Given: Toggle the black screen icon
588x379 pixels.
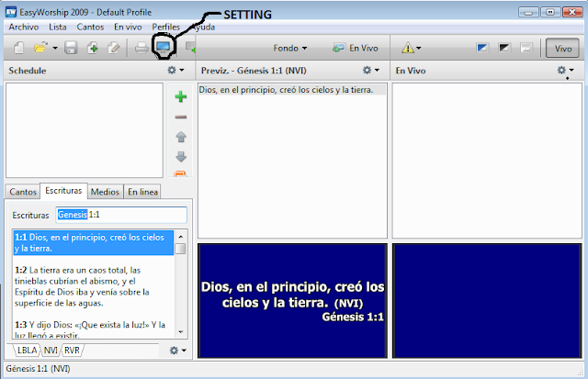Looking at the screenshot, I should pyautogui.click(x=504, y=48).
